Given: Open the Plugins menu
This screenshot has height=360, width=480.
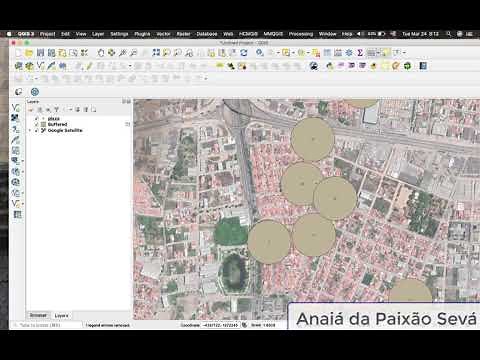Looking at the screenshot, I should (142, 34).
